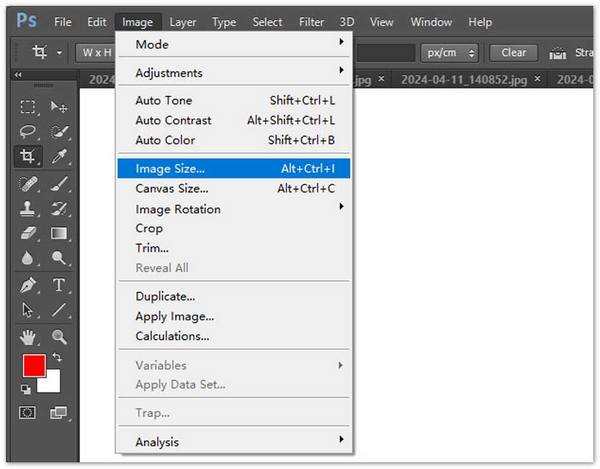Open the Select menu
This screenshot has width=600, height=469.
(267, 22)
